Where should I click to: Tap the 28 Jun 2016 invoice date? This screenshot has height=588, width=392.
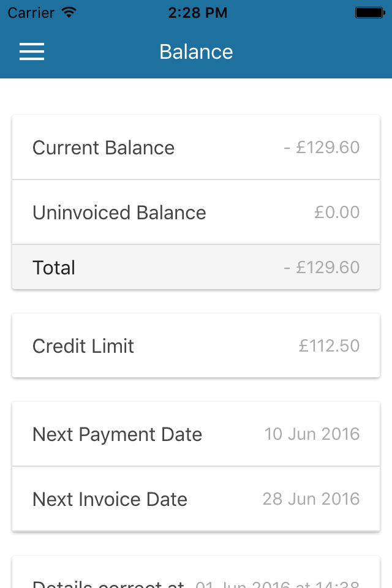coord(311,499)
